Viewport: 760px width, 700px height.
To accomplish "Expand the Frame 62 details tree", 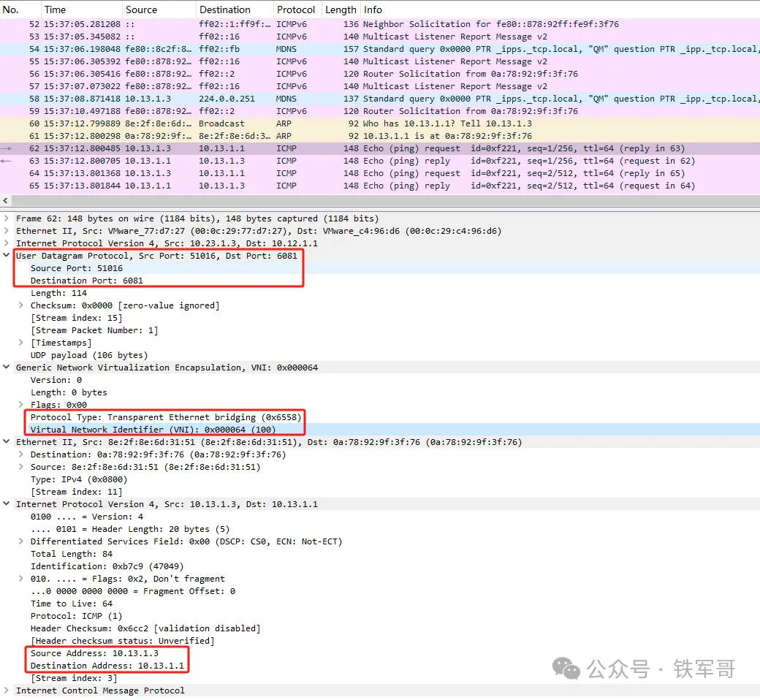I will tap(7, 218).
